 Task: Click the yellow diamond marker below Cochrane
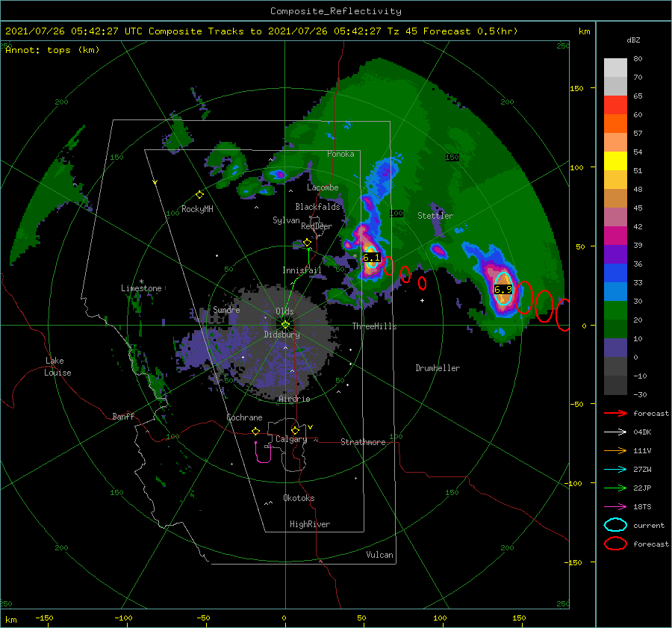[x=256, y=431]
